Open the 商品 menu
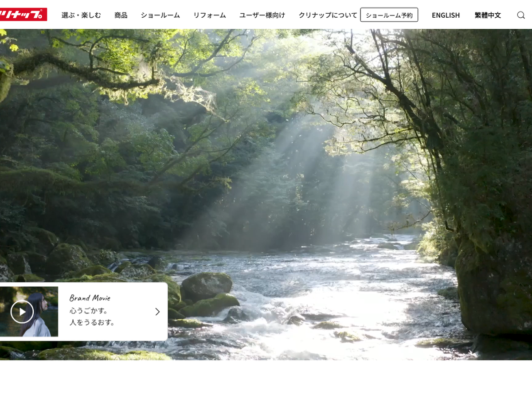 pos(121,15)
